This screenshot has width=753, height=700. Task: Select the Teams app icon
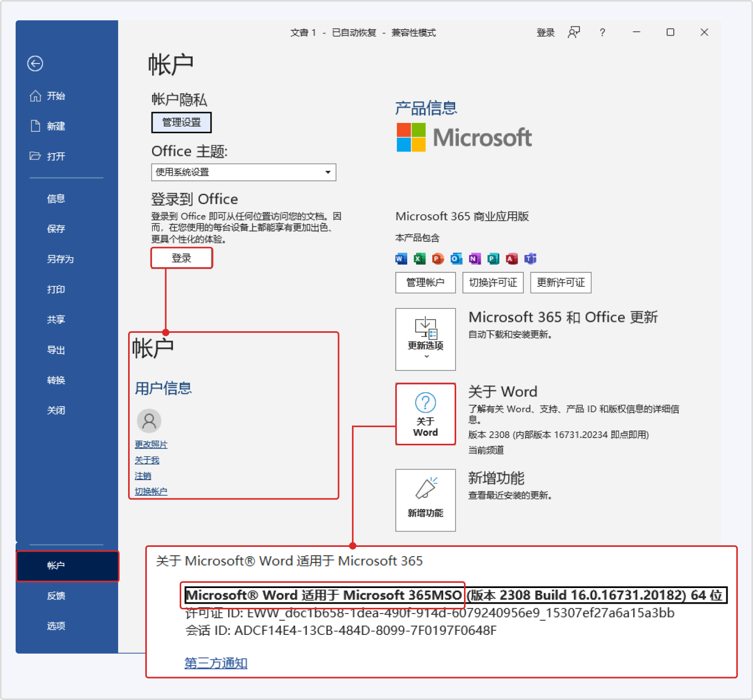click(531, 258)
